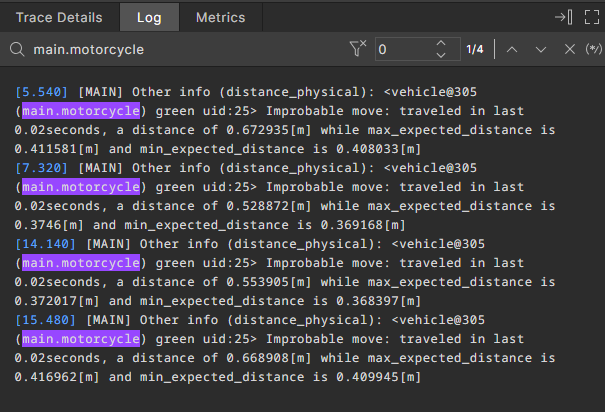
Task: Clear the log filter icon
Action: click(358, 49)
